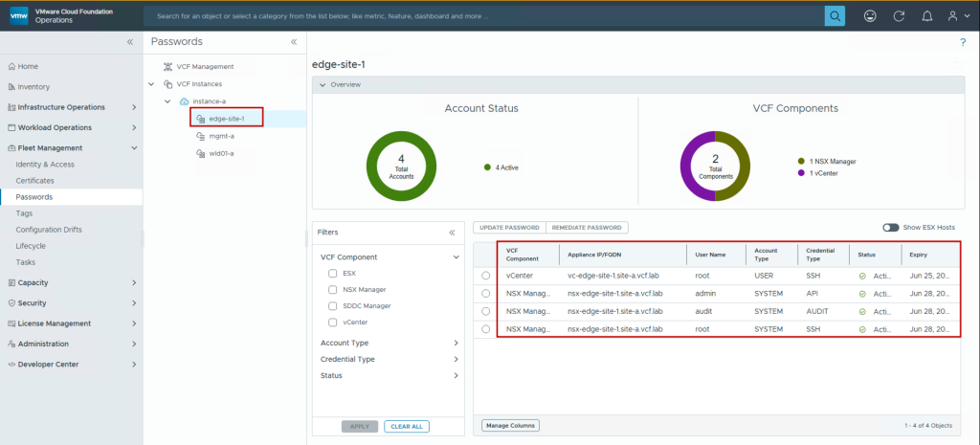Image resolution: width=980 pixels, height=445 pixels.
Task: Check the ESX filter checkbox
Action: click(x=332, y=273)
